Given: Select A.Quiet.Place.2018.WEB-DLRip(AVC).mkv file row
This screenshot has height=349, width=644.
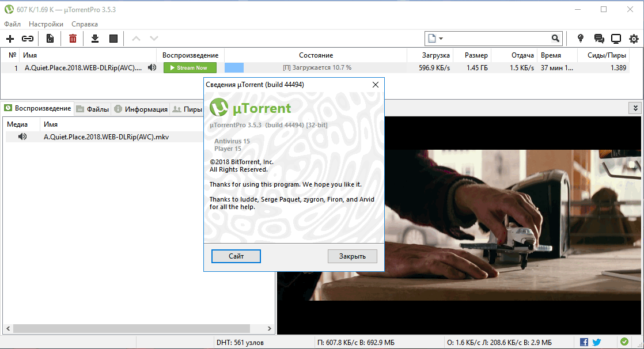Looking at the screenshot, I should click(107, 136).
